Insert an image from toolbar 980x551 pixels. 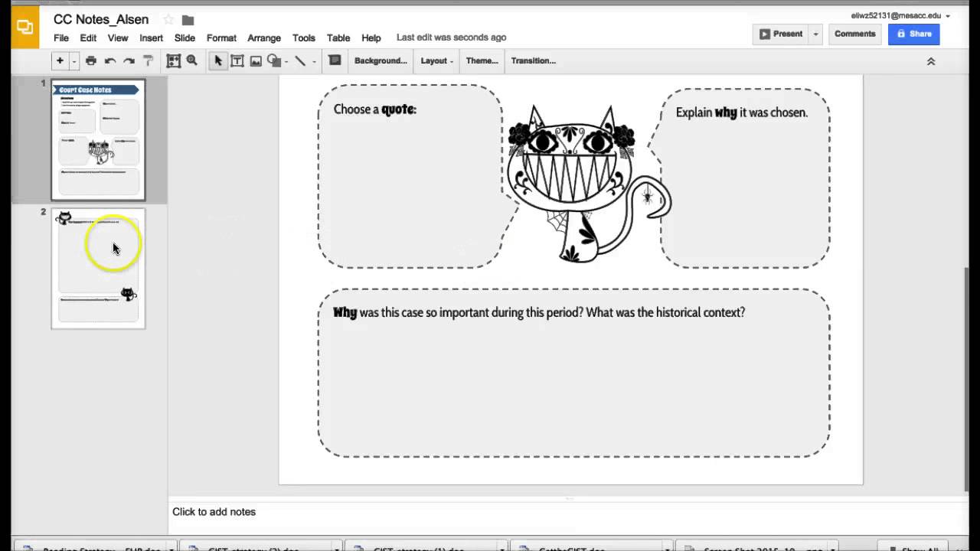pos(256,61)
